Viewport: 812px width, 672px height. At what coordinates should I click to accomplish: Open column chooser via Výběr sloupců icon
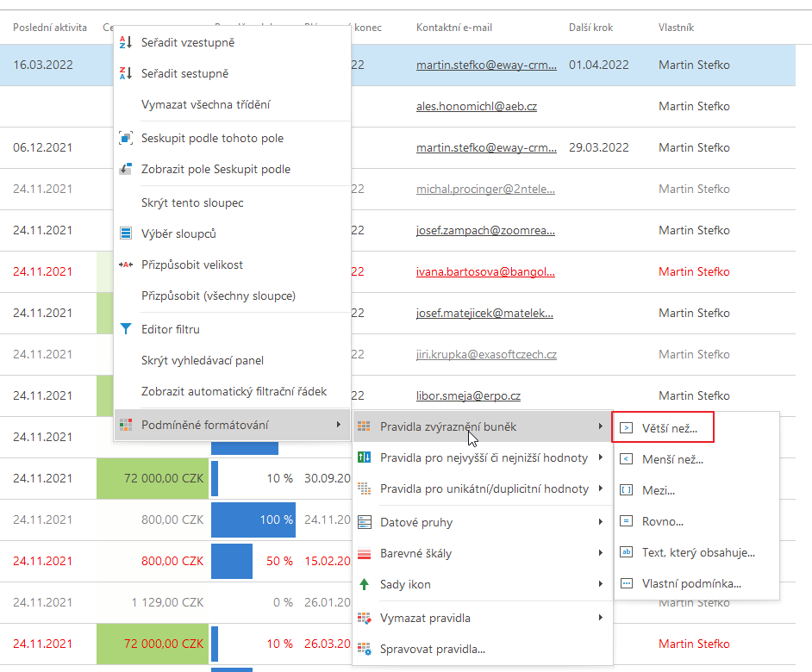coord(126,233)
